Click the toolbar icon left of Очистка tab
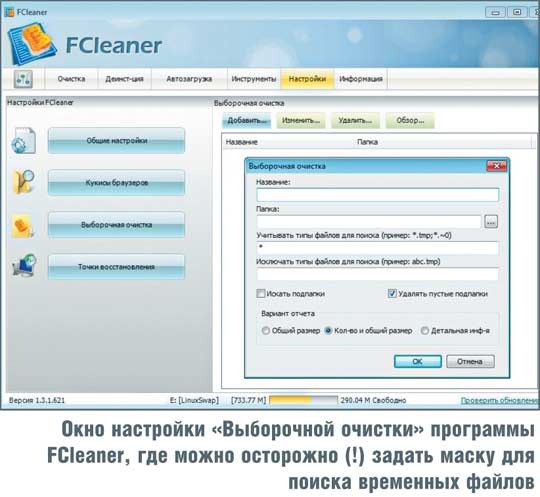540x497 pixels. point(23,79)
